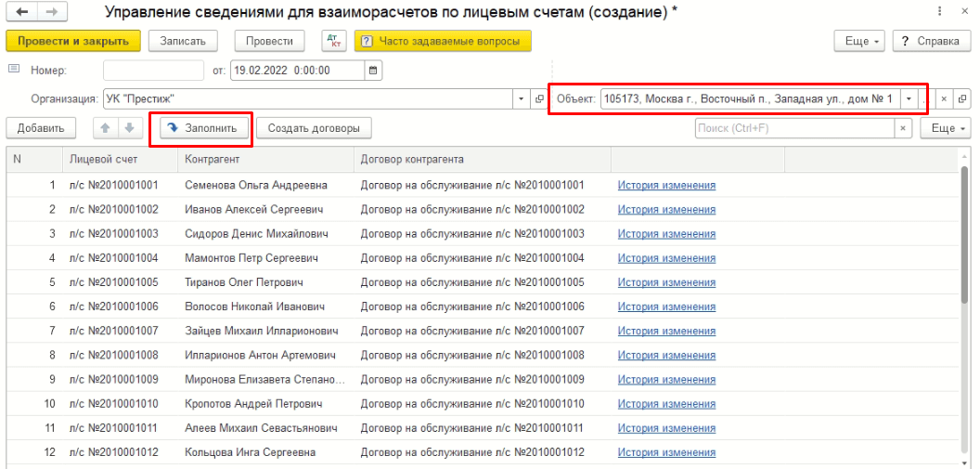Open История изменения for Семенова Ольга

click(x=667, y=185)
